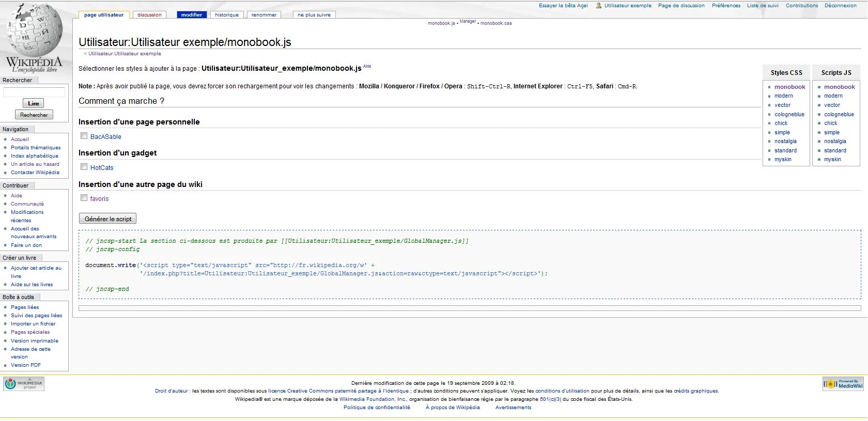Image resolution: width=868 pixels, height=421 pixels.
Task: Select vector under Styles CSS
Action: (x=782, y=105)
